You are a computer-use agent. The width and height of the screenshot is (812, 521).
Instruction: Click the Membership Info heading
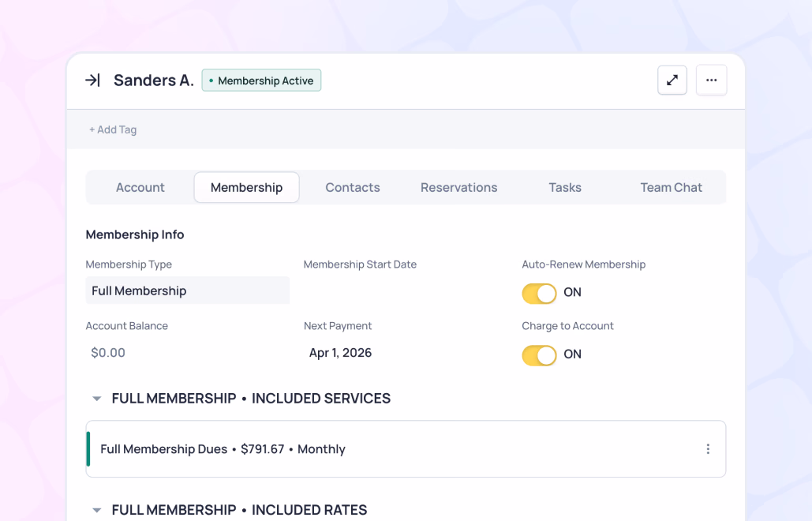(135, 234)
